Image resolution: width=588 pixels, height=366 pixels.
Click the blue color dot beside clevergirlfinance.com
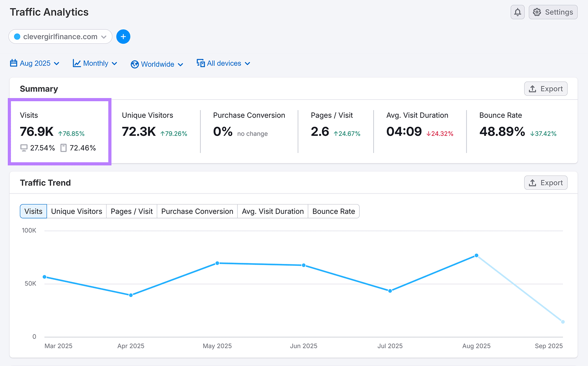(17, 36)
